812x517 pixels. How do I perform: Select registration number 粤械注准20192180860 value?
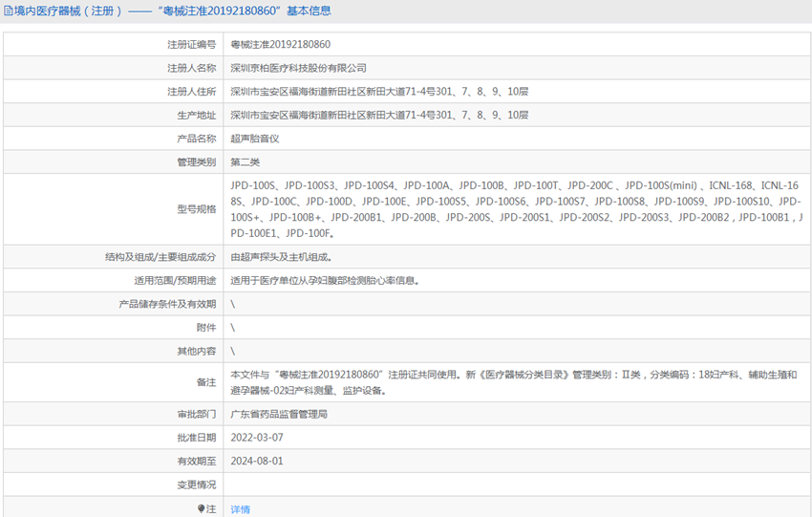(280, 45)
